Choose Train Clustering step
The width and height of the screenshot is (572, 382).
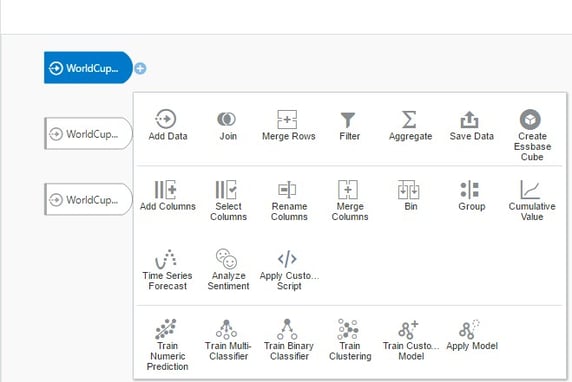349,340
